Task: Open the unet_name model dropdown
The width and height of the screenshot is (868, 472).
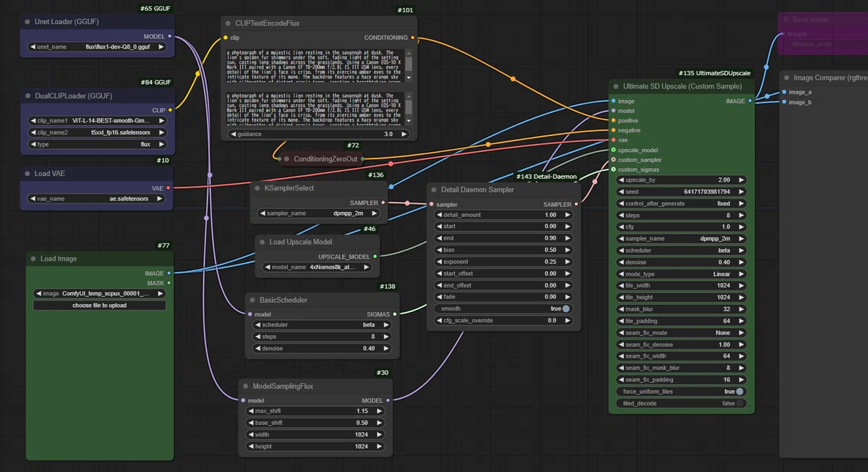Action: tap(97, 47)
